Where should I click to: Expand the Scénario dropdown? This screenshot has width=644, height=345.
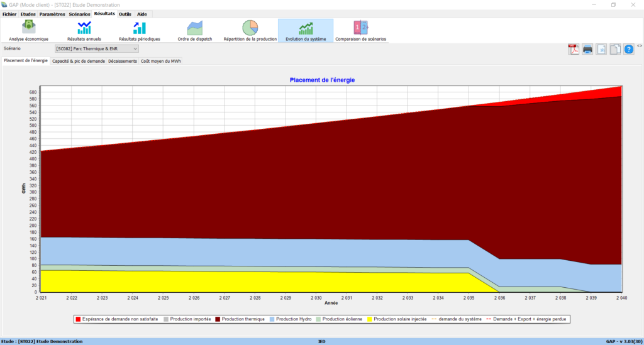135,48
